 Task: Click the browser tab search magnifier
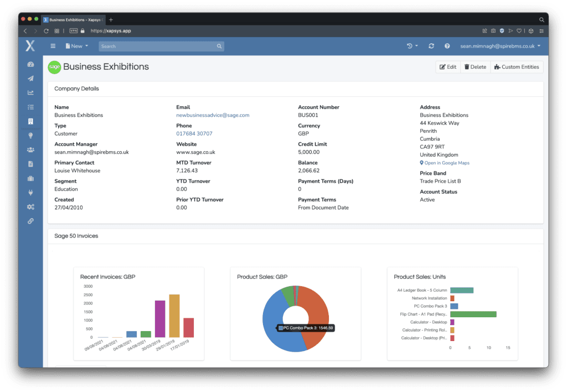(x=542, y=19)
